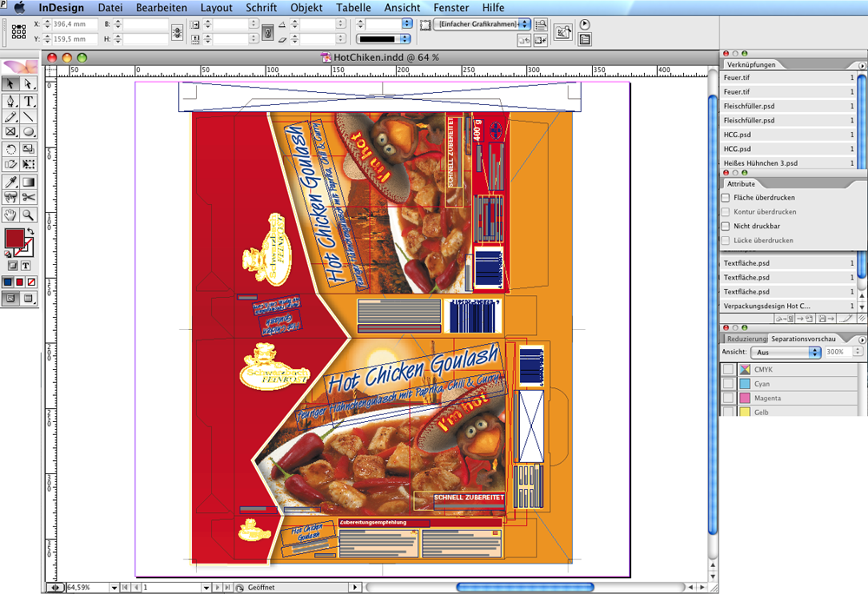Select the Rotate tool
The width and height of the screenshot is (868, 594).
tap(10, 149)
